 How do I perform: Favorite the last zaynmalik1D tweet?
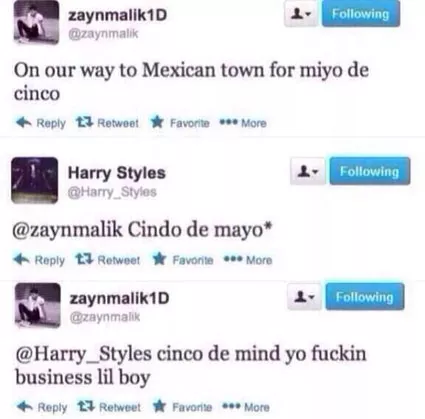(x=183, y=407)
